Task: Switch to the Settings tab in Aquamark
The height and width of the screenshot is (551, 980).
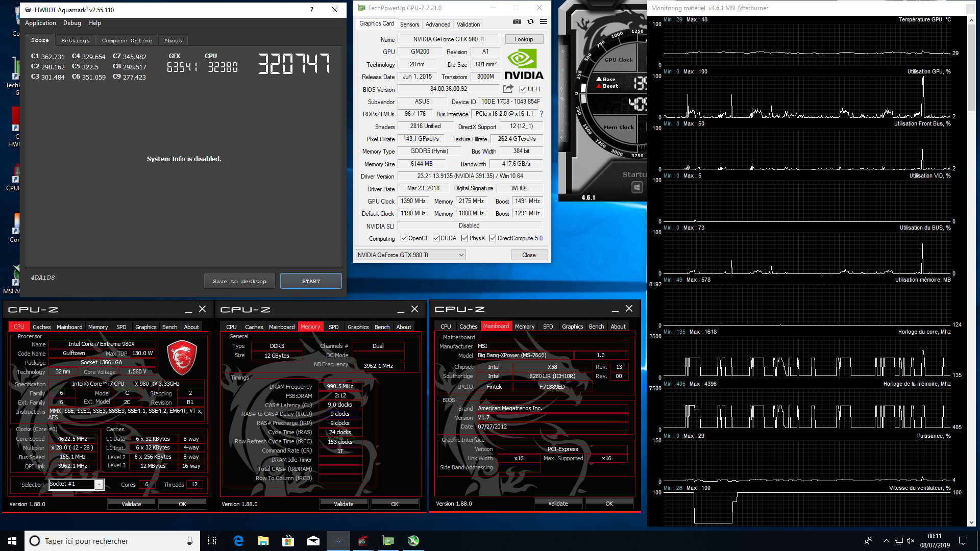Action: pyautogui.click(x=75, y=40)
